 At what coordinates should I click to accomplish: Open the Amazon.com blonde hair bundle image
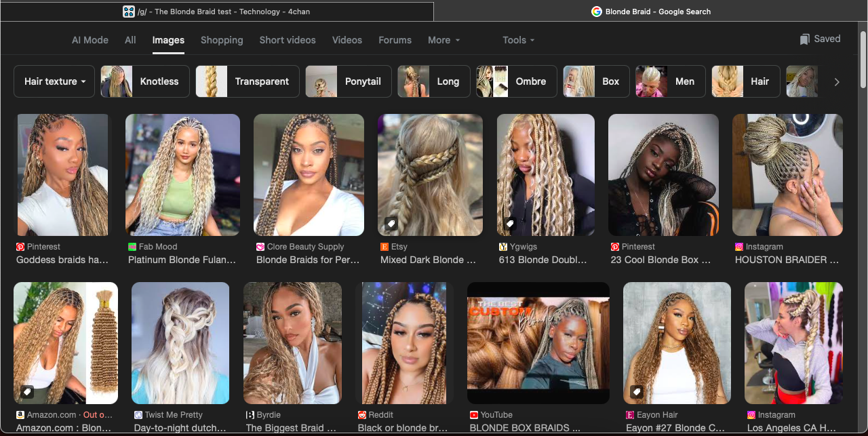tap(66, 343)
